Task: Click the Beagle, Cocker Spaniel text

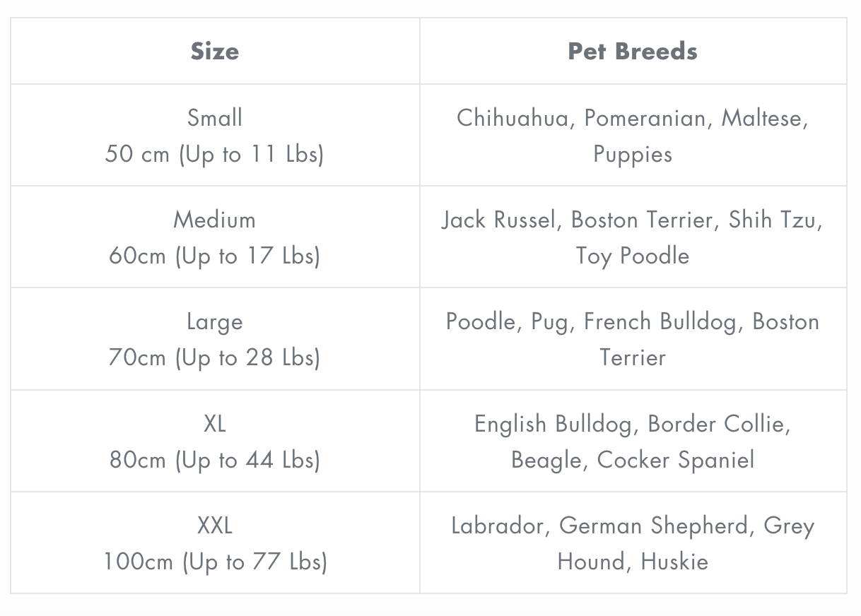Action: 633,461
